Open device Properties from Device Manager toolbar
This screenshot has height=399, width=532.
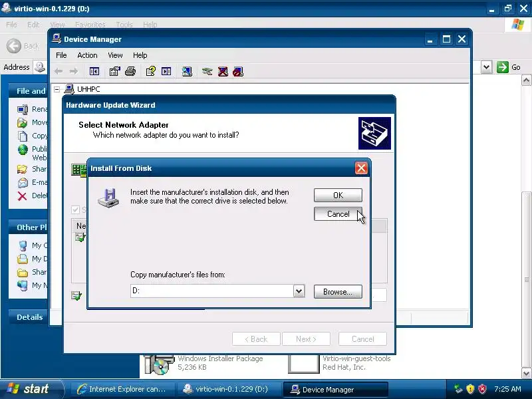114,71
